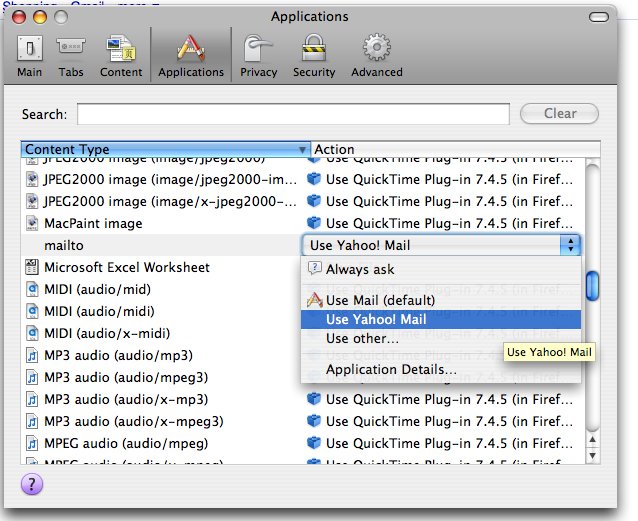Screen dimensions: 638x521
Task: Select Use Yahoo! Mail menu item
Action: [x=441, y=320]
